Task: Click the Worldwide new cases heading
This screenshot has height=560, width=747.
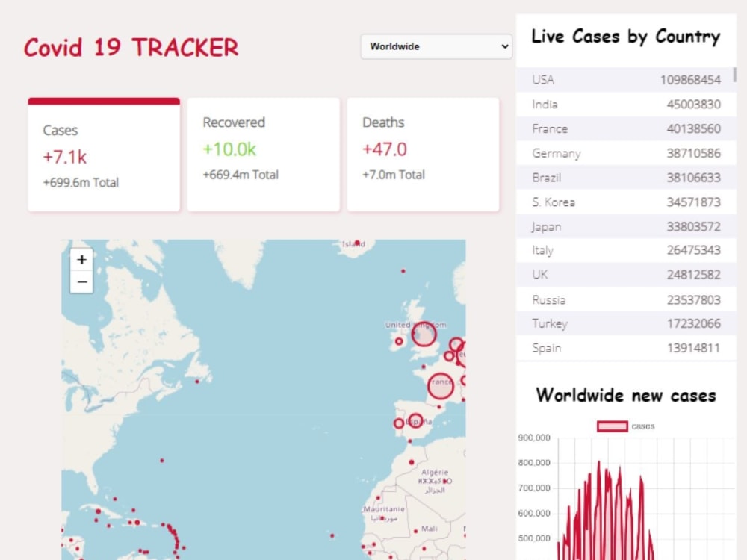Action: 626,395
